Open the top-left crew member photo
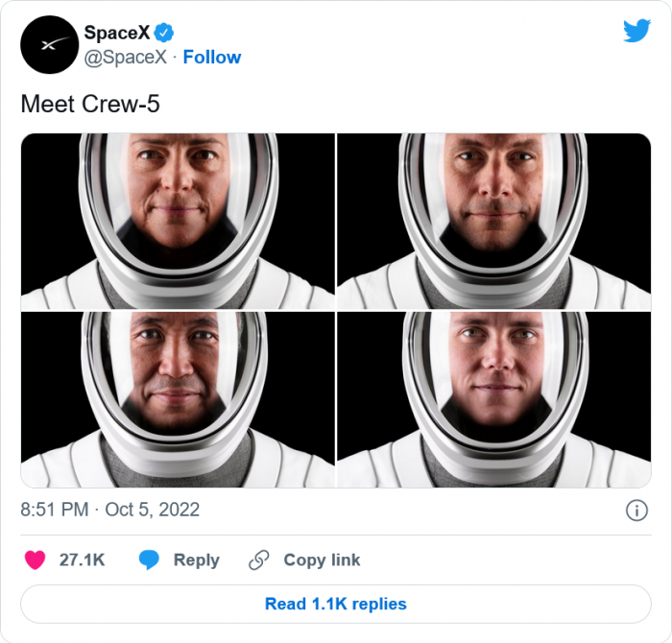 point(178,221)
